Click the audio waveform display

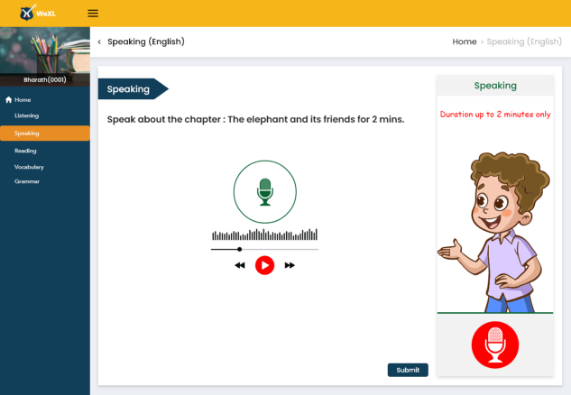click(265, 235)
